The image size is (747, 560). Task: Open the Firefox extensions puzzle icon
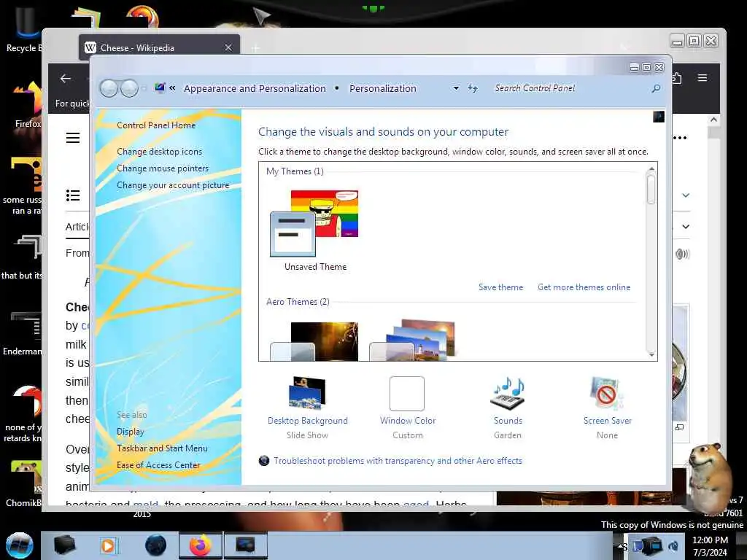coord(676,77)
